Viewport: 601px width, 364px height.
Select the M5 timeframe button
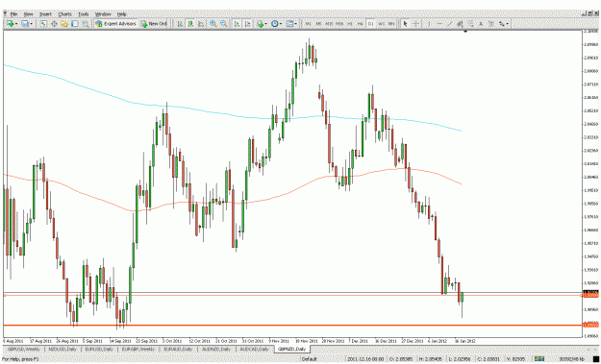tap(318, 24)
